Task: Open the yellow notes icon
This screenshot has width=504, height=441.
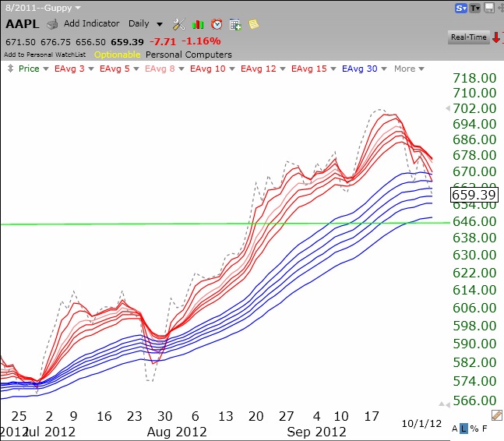Action: tap(254, 24)
